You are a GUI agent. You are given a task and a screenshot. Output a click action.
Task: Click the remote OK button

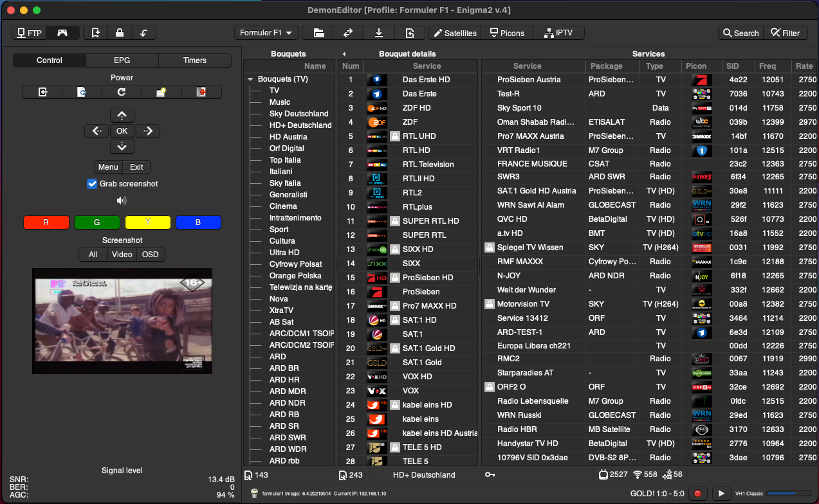[122, 131]
